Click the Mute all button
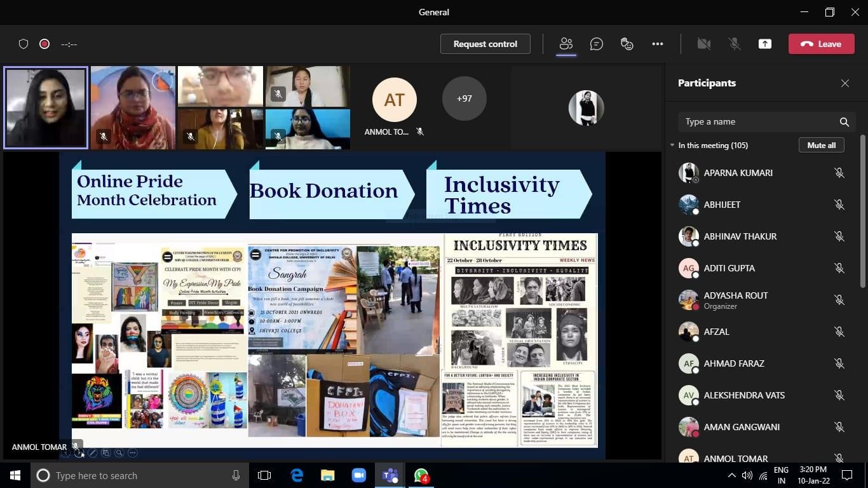The width and height of the screenshot is (868, 488). coord(822,146)
